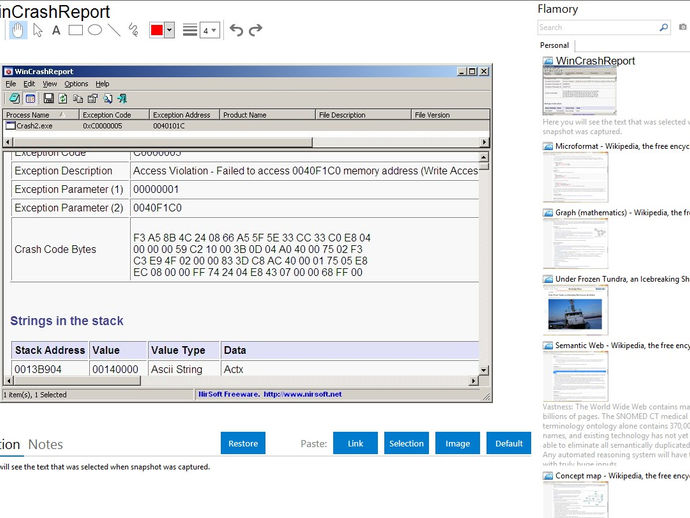Click the File Version column header

(450, 114)
